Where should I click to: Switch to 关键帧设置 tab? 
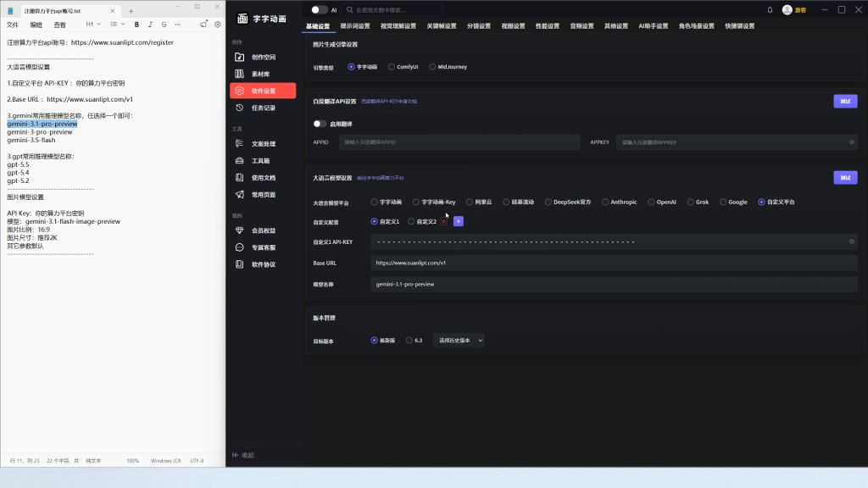pos(441,26)
